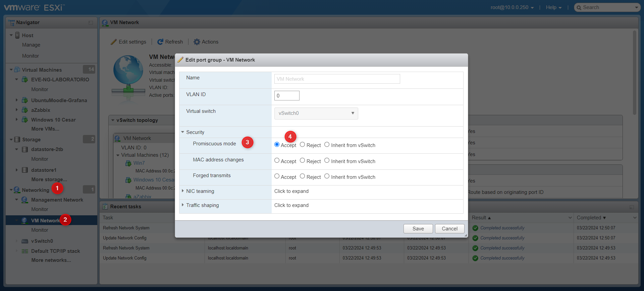Click the Virtual Machines icon in Navigator
This screenshot has height=291, width=644.
[17, 70]
